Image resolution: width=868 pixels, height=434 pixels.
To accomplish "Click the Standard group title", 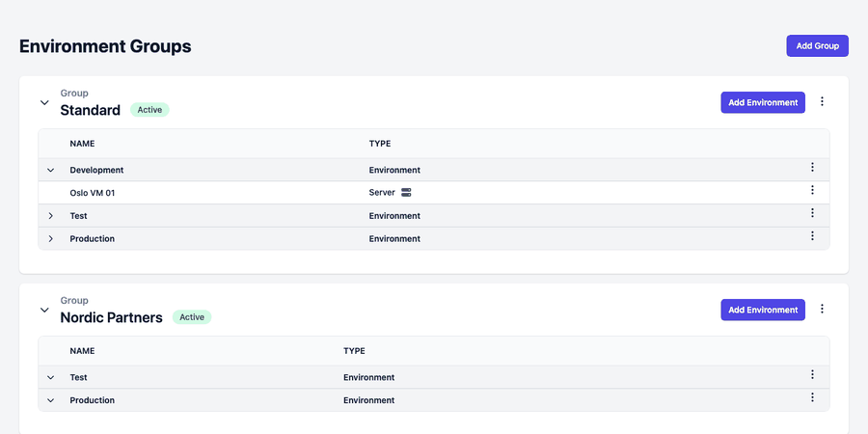I will click(x=91, y=110).
